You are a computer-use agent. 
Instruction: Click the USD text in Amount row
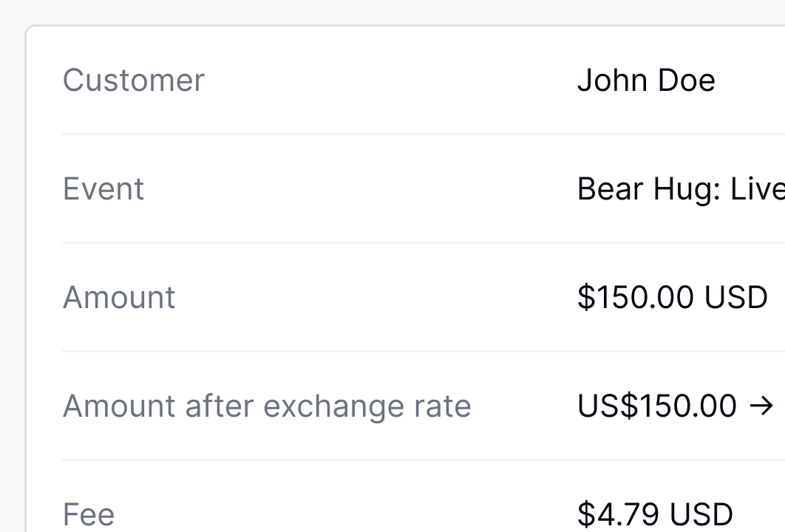pyautogui.click(x=735, y=297)
